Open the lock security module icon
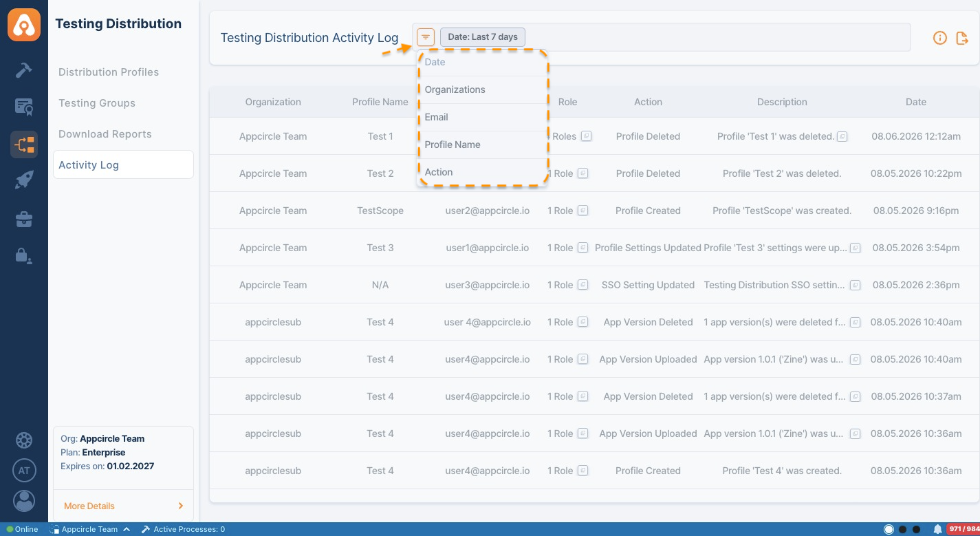 tap(24, 255)
